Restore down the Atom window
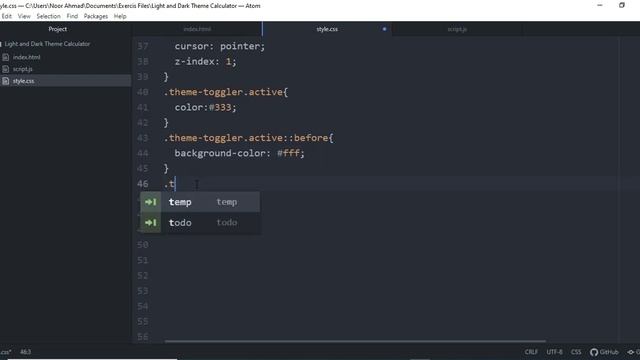 click(x=622, y=5)
